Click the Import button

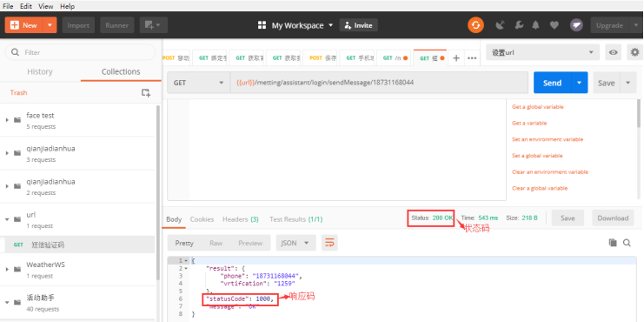click(78, 25)
